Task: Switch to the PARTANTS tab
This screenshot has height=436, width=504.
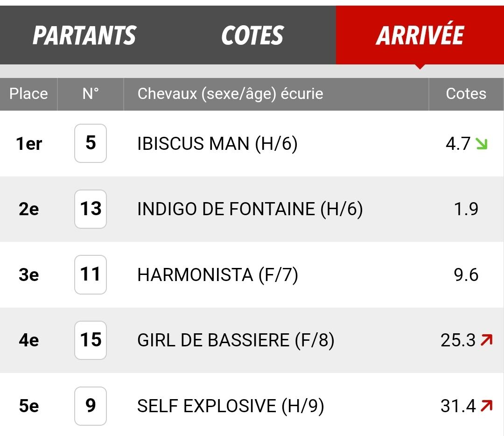Action: pos(84,35)
